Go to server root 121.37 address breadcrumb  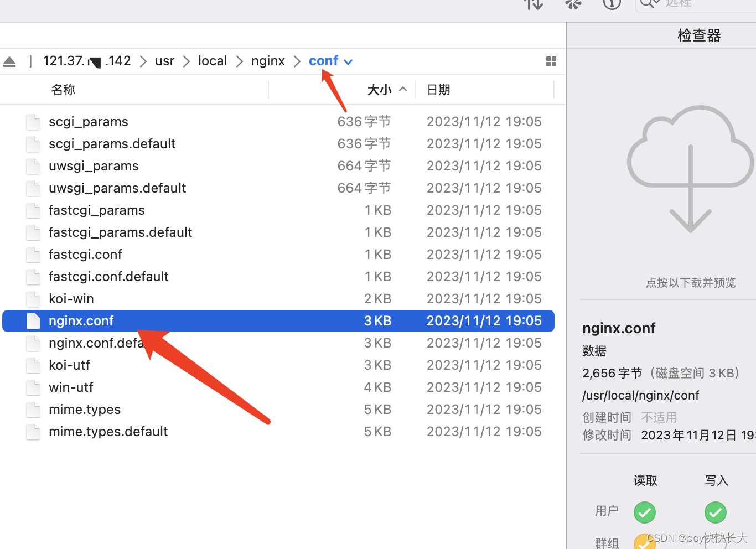tap(87, 61)
